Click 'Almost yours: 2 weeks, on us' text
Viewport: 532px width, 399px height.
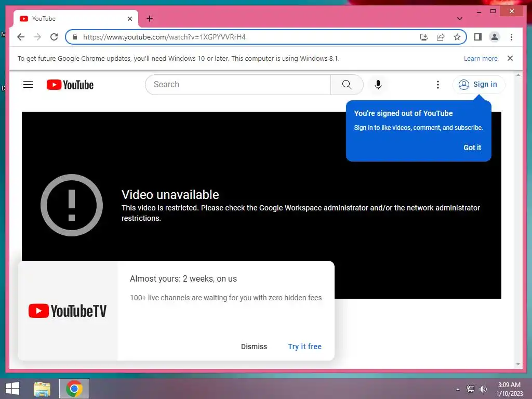[183, 279]
